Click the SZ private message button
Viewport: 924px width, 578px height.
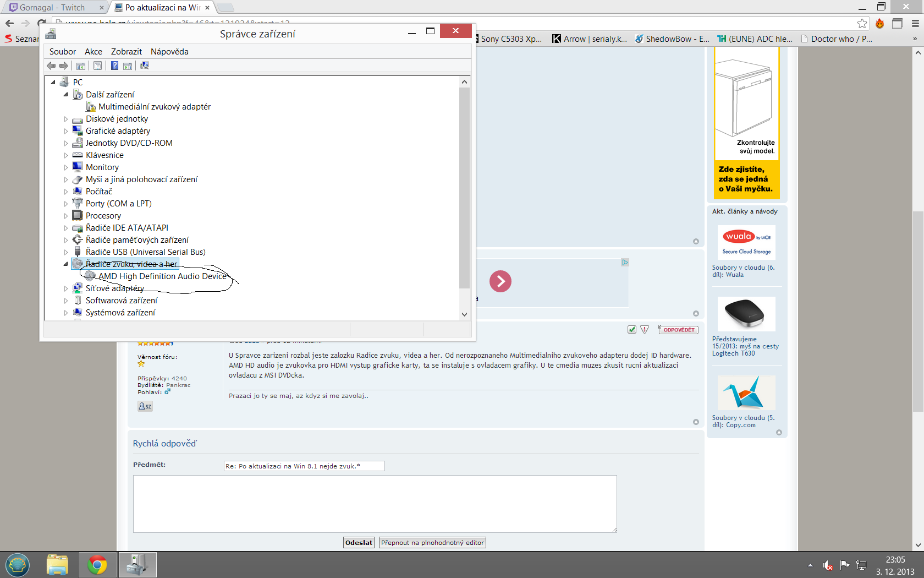click(x=145, y=406)
